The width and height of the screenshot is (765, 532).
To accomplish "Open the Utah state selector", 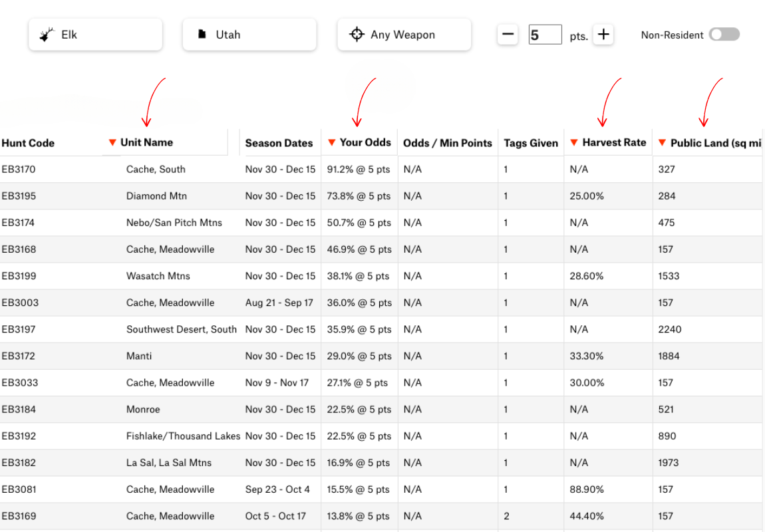I will point(249,34).
